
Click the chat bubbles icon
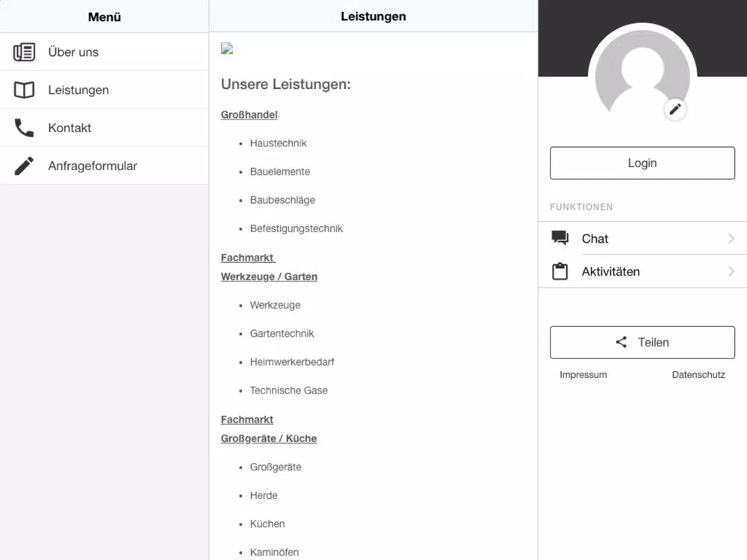560,238
